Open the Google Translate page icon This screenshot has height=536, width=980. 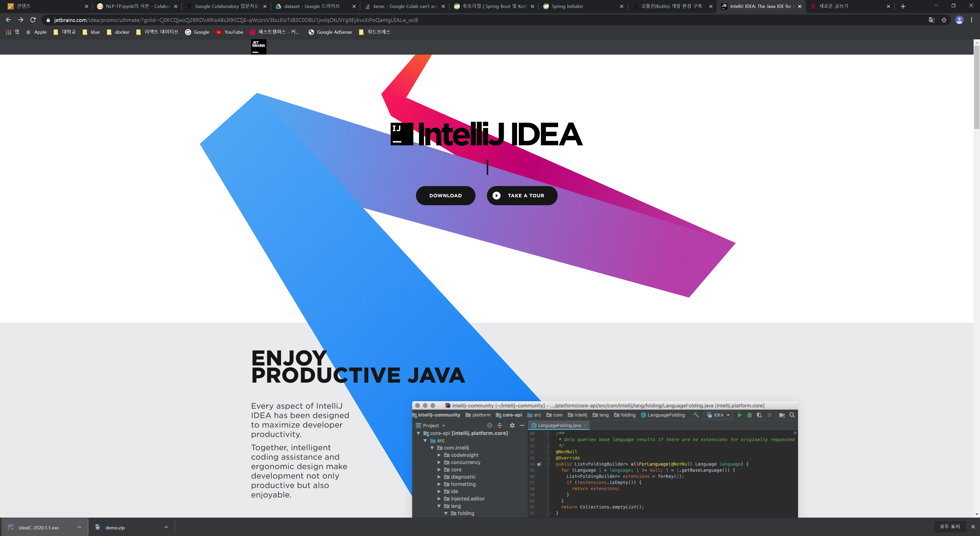tap(931, 20)
